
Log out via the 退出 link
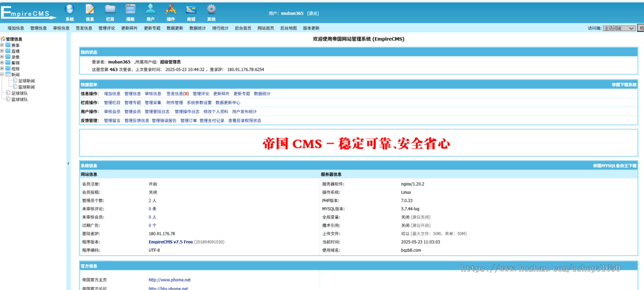pyautogui.click(x=313, y=13)
